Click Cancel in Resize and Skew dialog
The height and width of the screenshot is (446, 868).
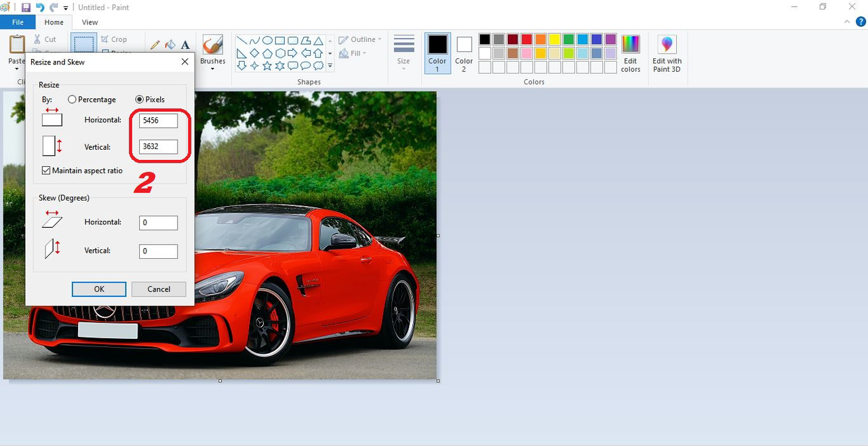click(x=159, y=289)
